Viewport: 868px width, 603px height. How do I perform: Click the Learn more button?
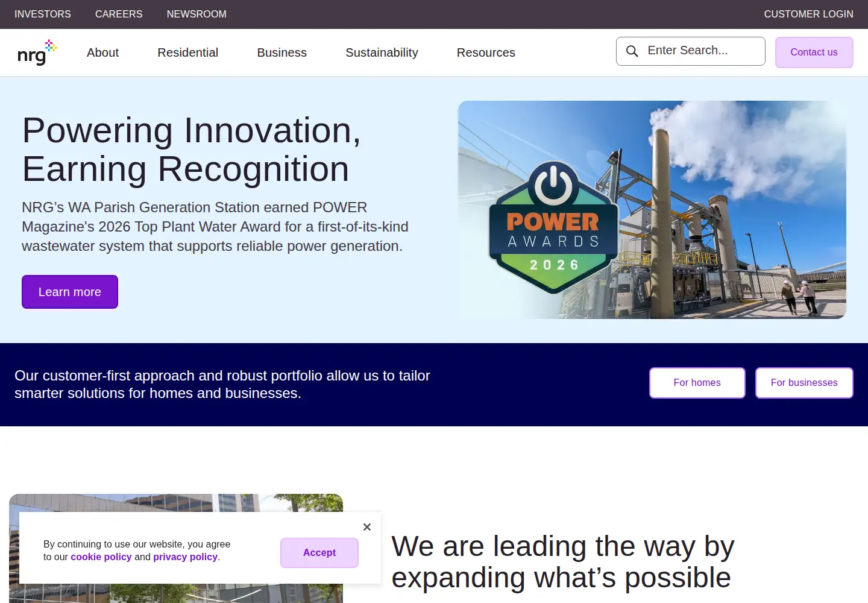pyautogui.click(x=70, y=292)
